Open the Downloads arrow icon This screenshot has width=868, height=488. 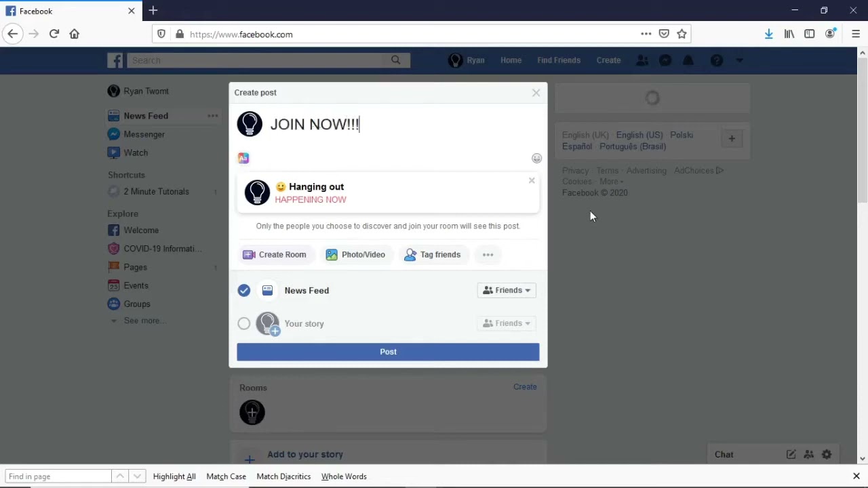pyautogui.click(x=769, y=34)
